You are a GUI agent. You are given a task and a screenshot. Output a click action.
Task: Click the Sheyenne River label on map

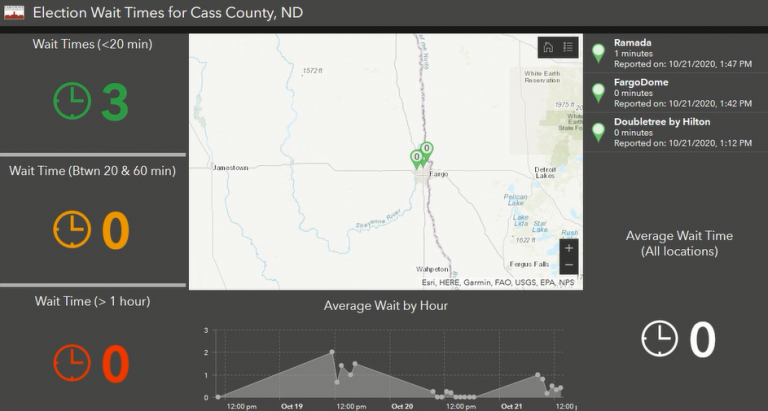point(378,219)
